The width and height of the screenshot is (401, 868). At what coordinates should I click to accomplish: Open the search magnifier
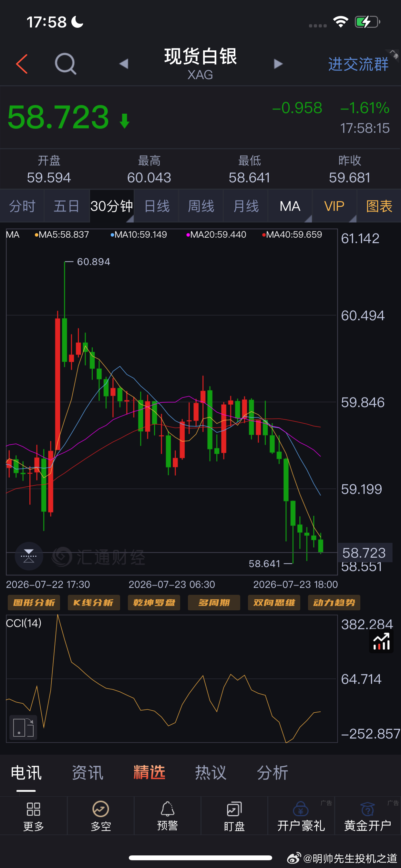65,64
